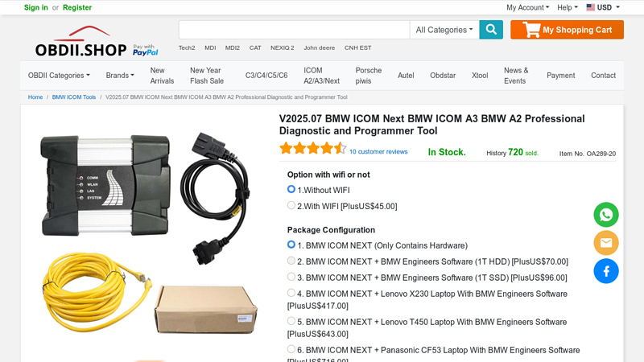The image size is (644, 362).
Task: Click the Sign in link
Action: [35, 7]
